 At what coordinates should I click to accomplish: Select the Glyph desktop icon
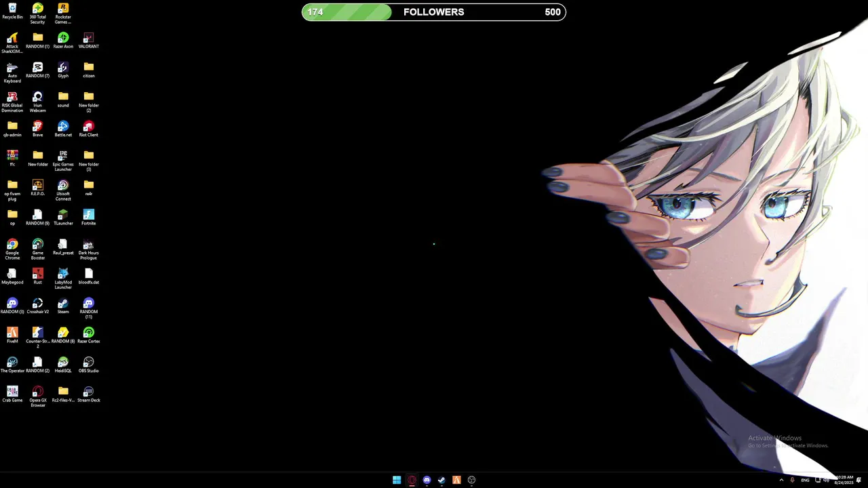pyautogui.click(x=63, y=70)
